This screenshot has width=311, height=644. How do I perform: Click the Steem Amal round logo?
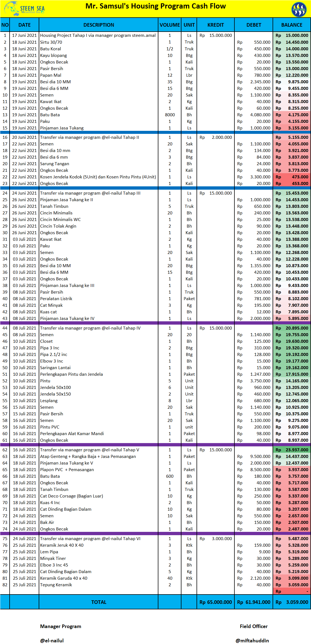299,9
